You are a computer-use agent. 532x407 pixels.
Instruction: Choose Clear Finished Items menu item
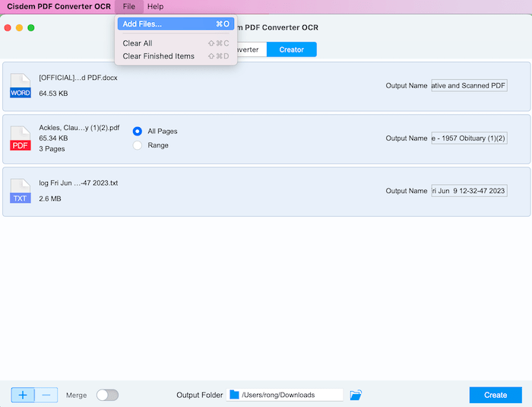[176, 56]
